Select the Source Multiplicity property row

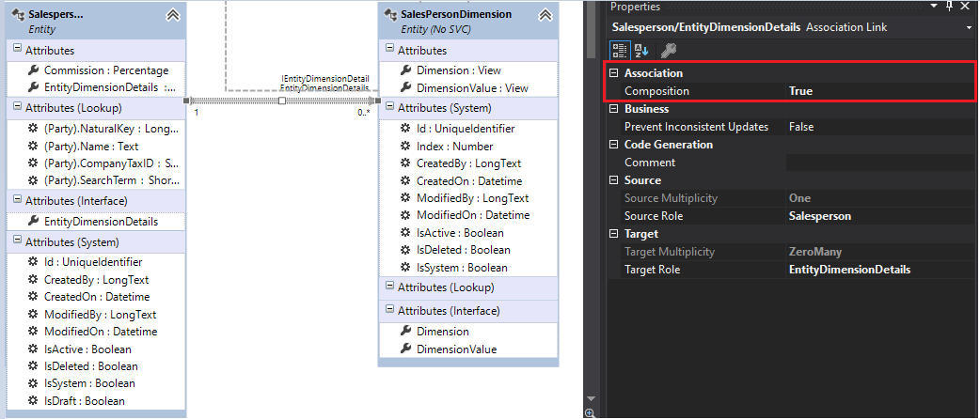point(790,198)
